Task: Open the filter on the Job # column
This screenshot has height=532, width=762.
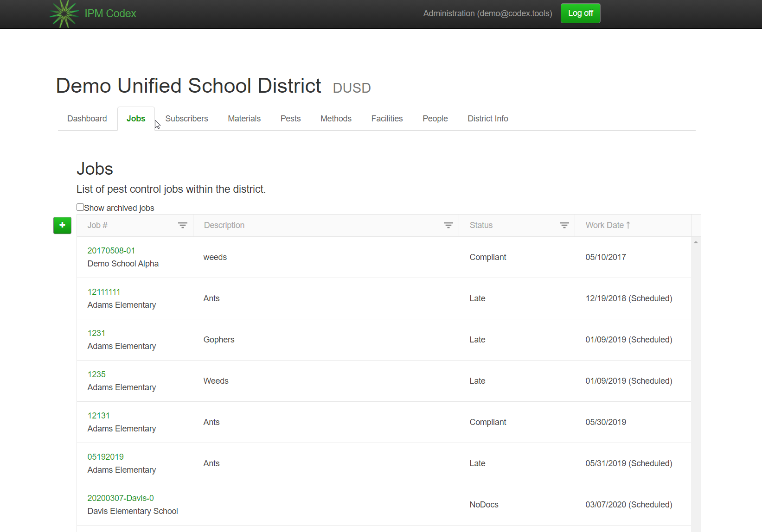Action: click(x=183, y=225)
